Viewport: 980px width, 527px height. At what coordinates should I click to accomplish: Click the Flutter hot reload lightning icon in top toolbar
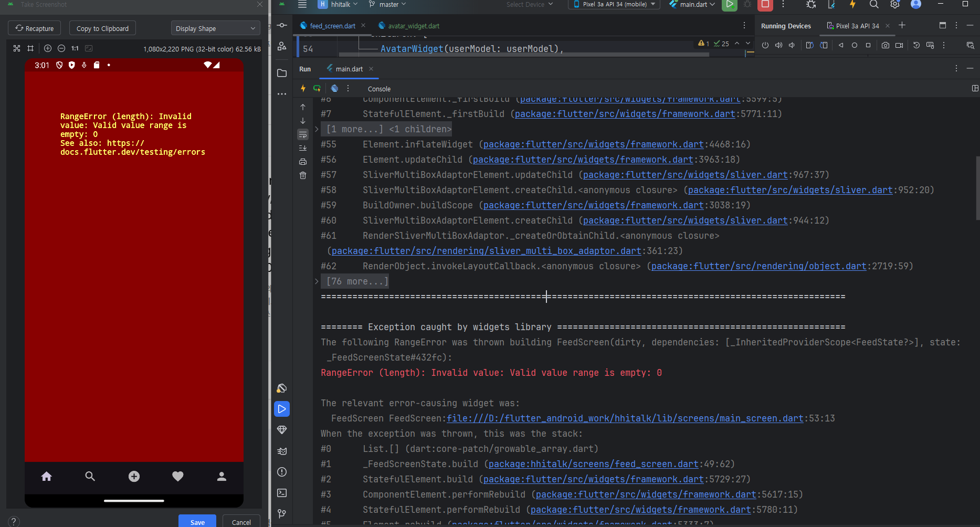(x=852, y=4)
